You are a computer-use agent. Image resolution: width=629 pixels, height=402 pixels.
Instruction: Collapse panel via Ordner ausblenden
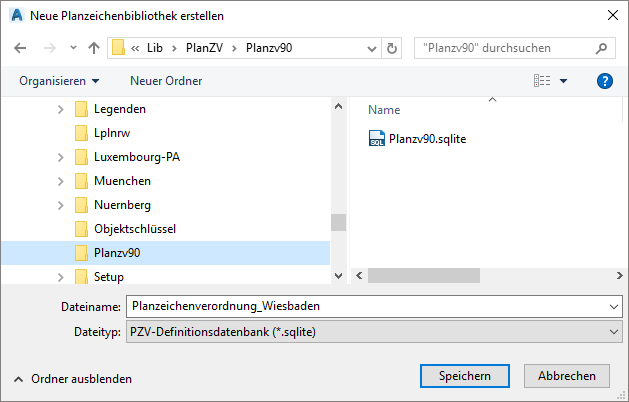click(72, 379)
